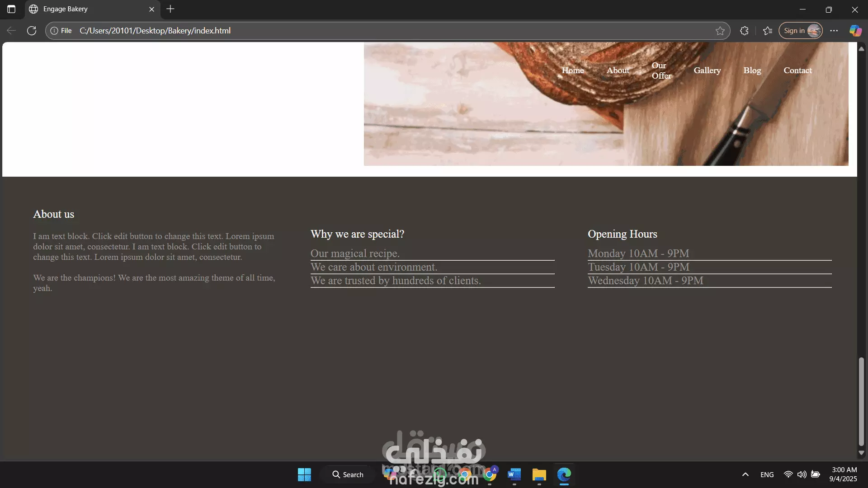Minimize the Edge window
The height and width of the screenshot is (488, 868).
tap(802, 9)
